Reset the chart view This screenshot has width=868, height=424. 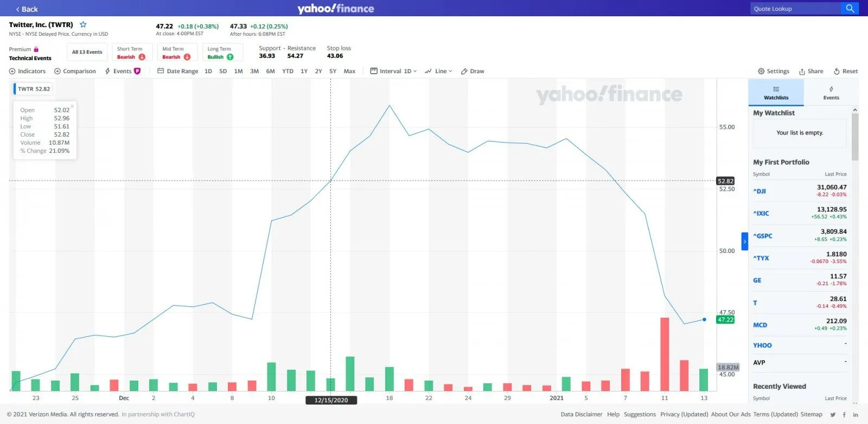coord(845,71)
